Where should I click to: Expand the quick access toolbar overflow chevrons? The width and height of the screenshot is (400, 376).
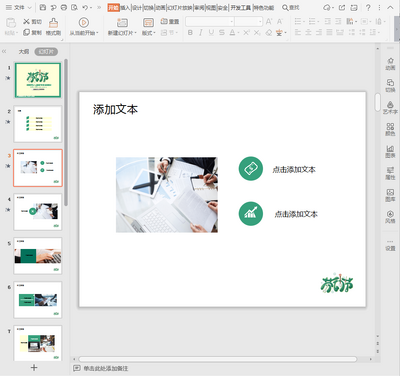(99, 7)
